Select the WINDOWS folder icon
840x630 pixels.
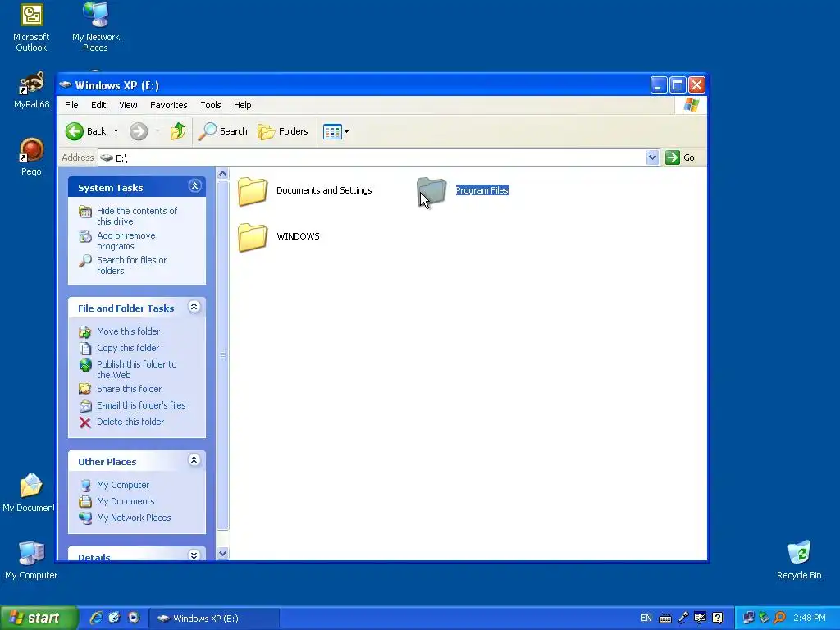253,237
